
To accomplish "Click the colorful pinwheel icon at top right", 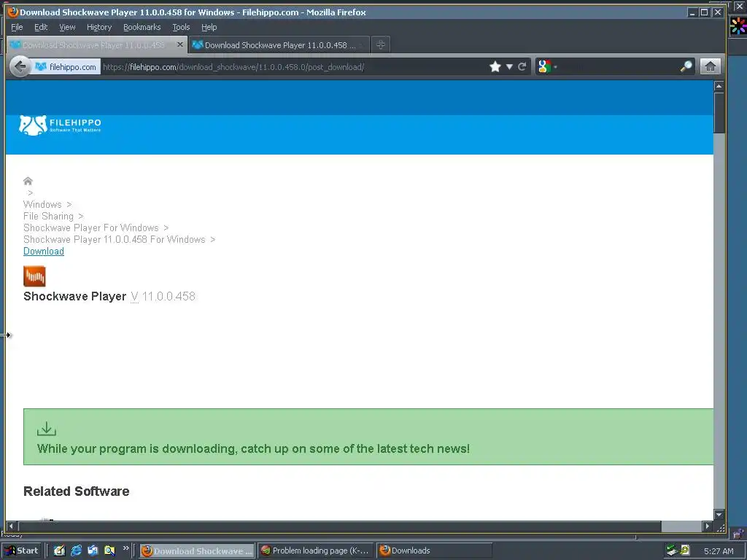I will click(x=738, y=26).
